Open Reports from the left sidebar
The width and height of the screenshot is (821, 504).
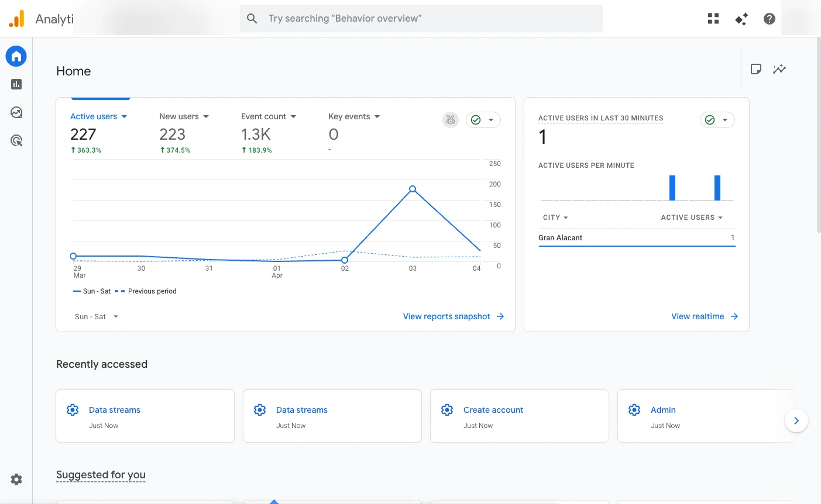16,84
